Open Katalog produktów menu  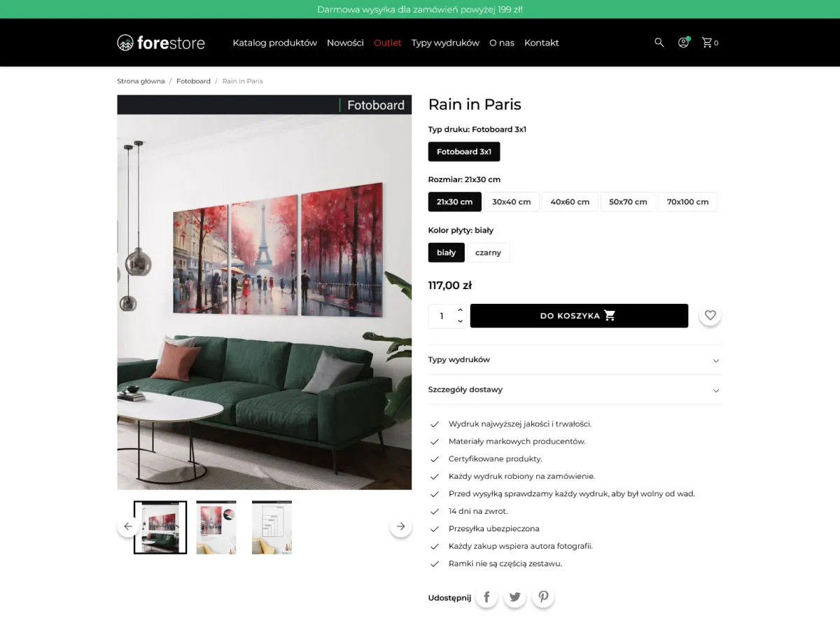[275, 43]
